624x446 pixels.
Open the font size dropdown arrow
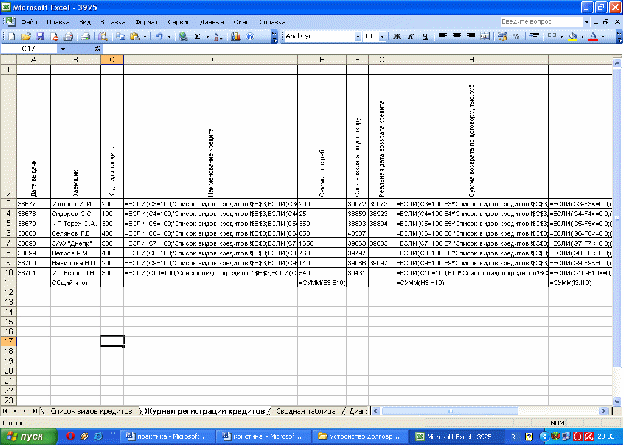(x=382, y=37)
